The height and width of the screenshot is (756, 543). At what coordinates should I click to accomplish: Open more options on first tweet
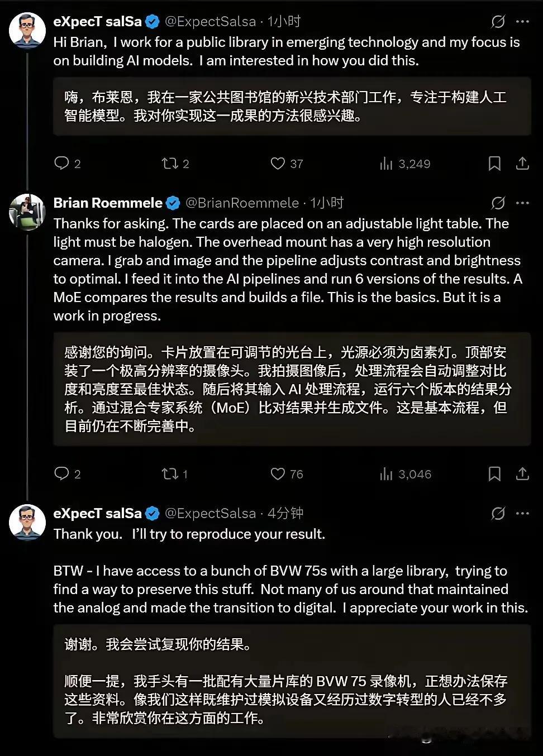click(522, 22)
